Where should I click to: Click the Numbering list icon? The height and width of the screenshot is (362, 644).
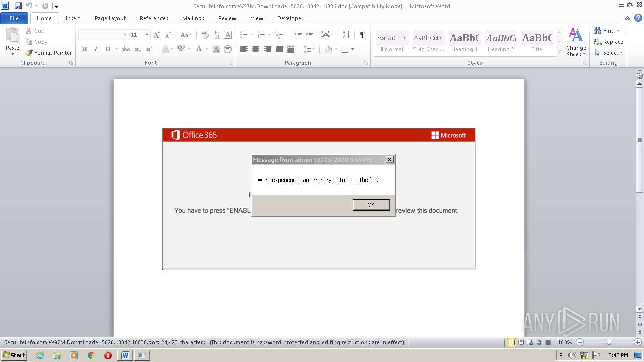(x=261, y=35)
